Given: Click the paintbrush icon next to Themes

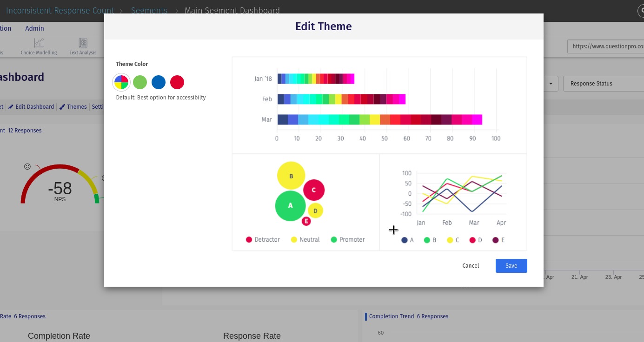Looking at the screenshot, I should click(x=62, y=107).
